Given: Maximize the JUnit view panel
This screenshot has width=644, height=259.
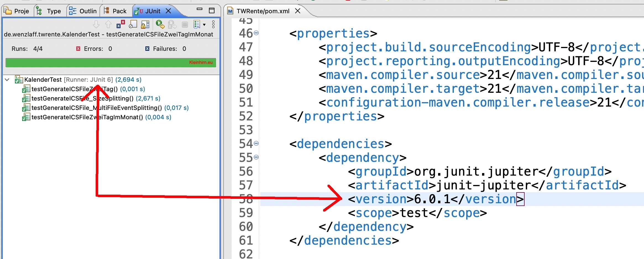Looking at the screenshot, I should (212, 10).
